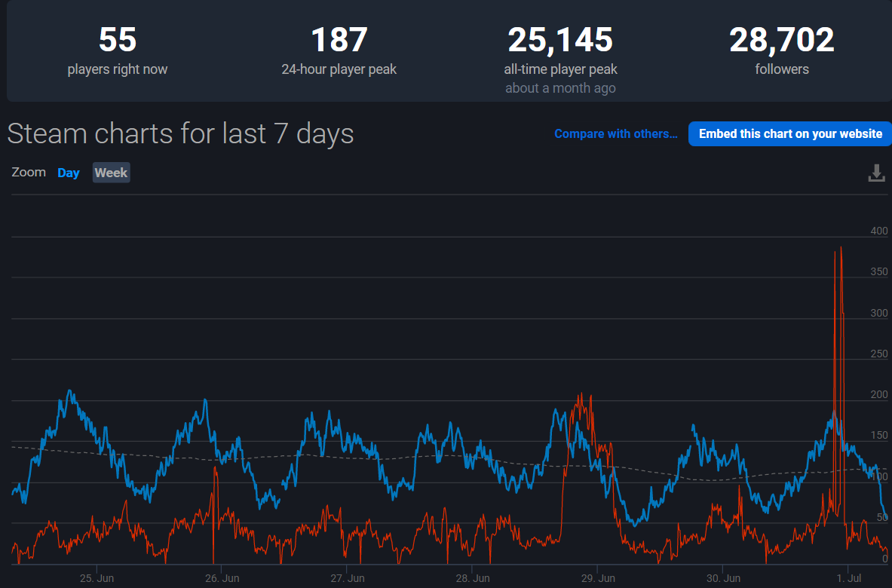Viewport: 892px width, 588px height.
Task: Click Embed this chart on your website
Action: [x=789, y=134]
